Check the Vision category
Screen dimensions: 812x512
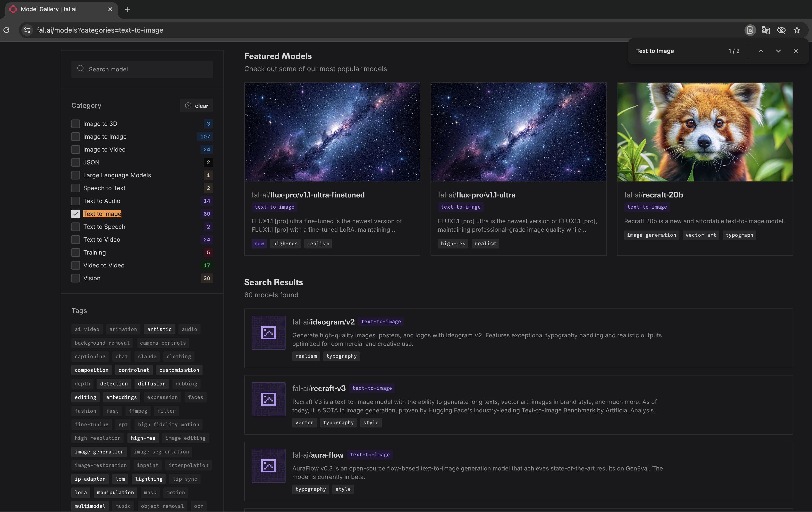coord(76,278)
